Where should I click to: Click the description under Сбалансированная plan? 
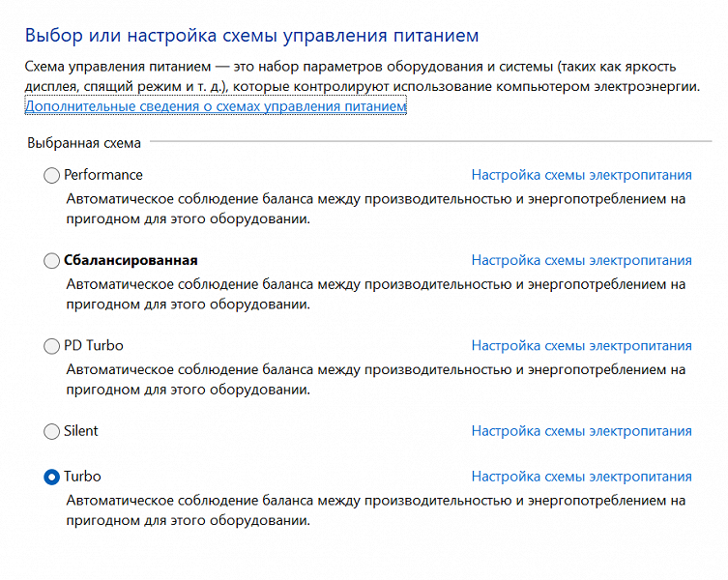(376, 295)
